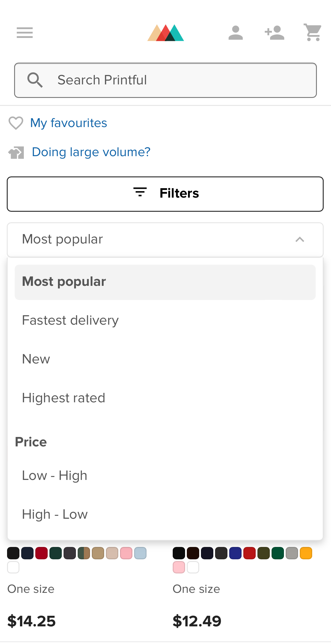Select the Most popular sorting option
The height and width of the screenshot is (644, 331).
tap(64, 281)
